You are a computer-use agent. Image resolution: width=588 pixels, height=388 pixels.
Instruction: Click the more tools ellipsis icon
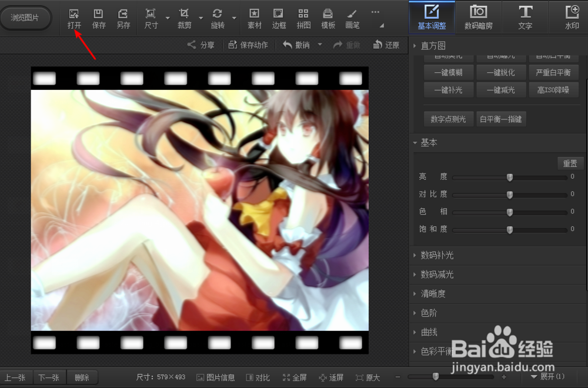375,12
